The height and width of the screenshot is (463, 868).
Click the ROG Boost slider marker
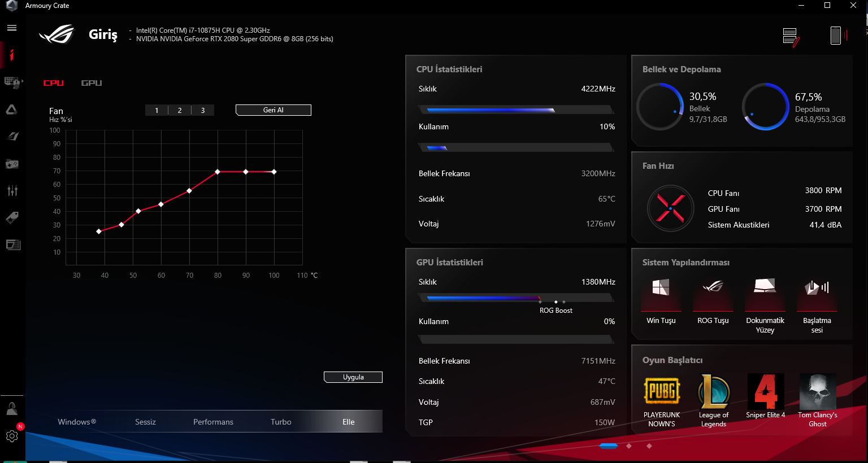point(556,302)
